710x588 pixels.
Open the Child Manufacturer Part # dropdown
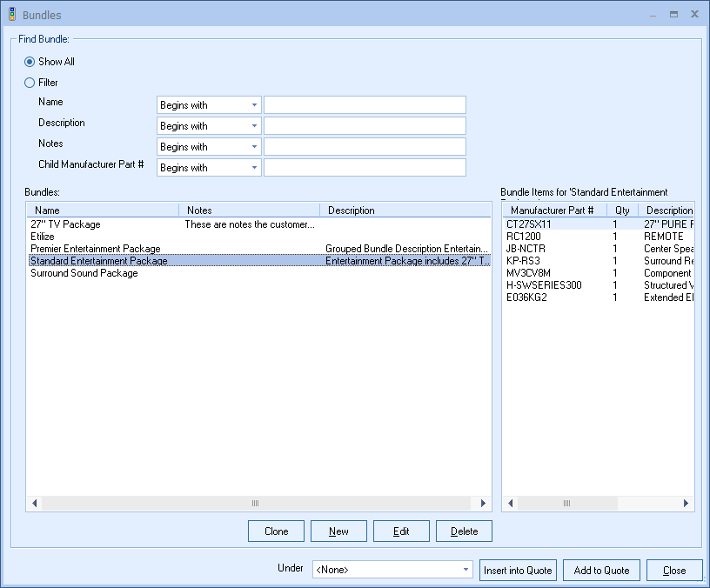coord(209,168)
